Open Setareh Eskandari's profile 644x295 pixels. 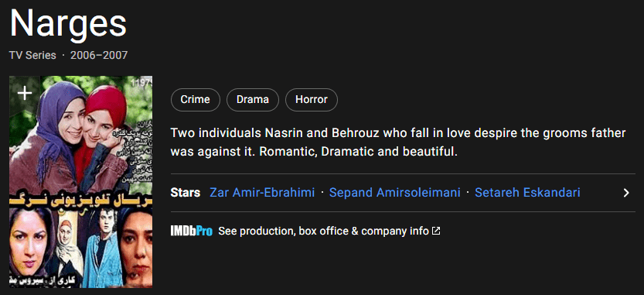pyautogui.click(x=527, y=193)
